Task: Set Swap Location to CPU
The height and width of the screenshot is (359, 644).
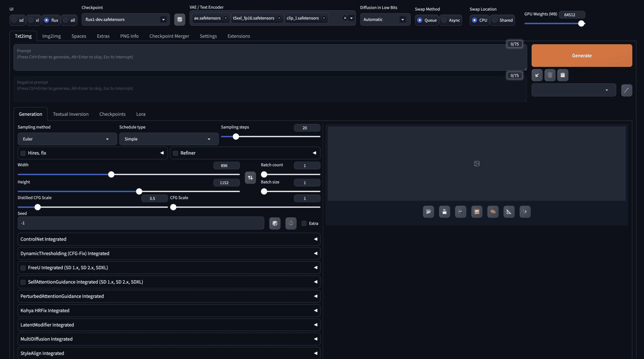Action: click(479, 20)
